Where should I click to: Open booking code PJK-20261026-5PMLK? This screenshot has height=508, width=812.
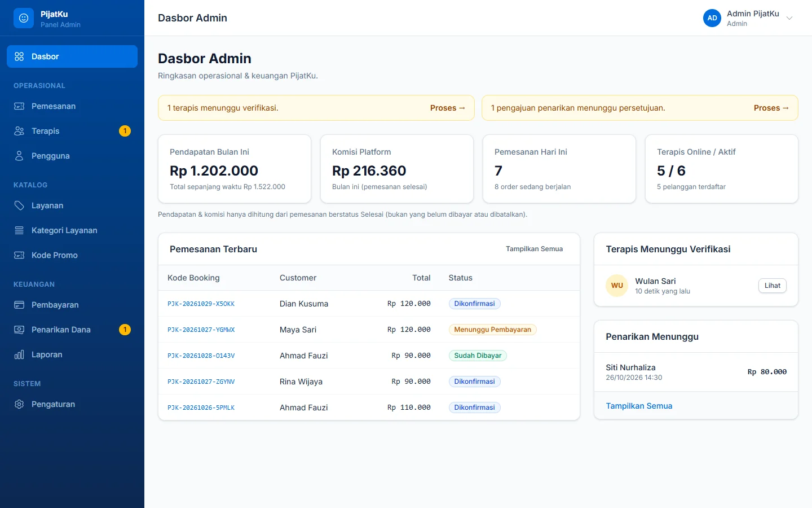coord(201,408)
